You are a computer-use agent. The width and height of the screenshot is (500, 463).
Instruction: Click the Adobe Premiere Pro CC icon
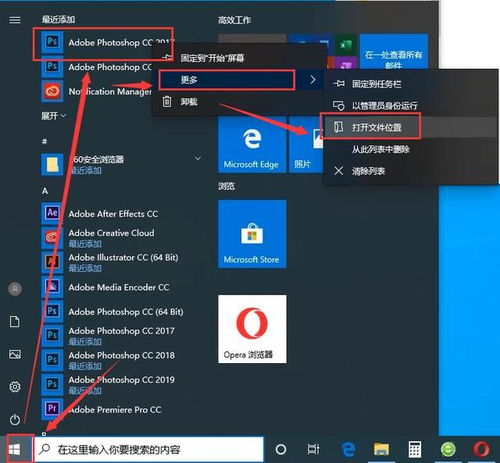pyautogui.click(x=52, y=408)
